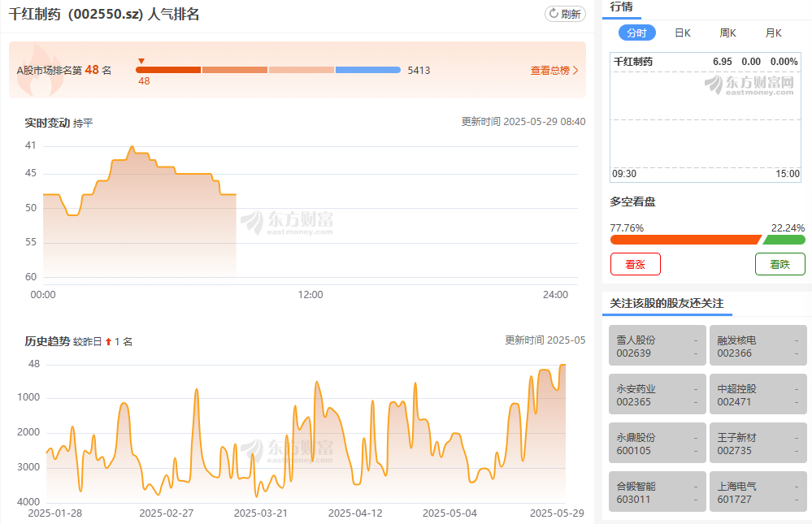The image size is (812, 524).
Task: Click the 12:00 axis label
Action: [310, 295]
